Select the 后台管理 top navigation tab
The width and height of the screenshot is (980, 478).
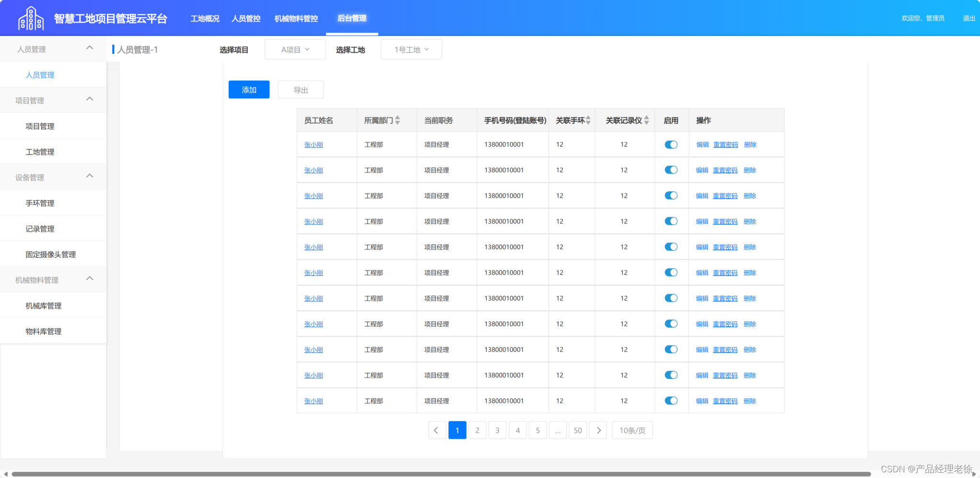pos(352,18)
